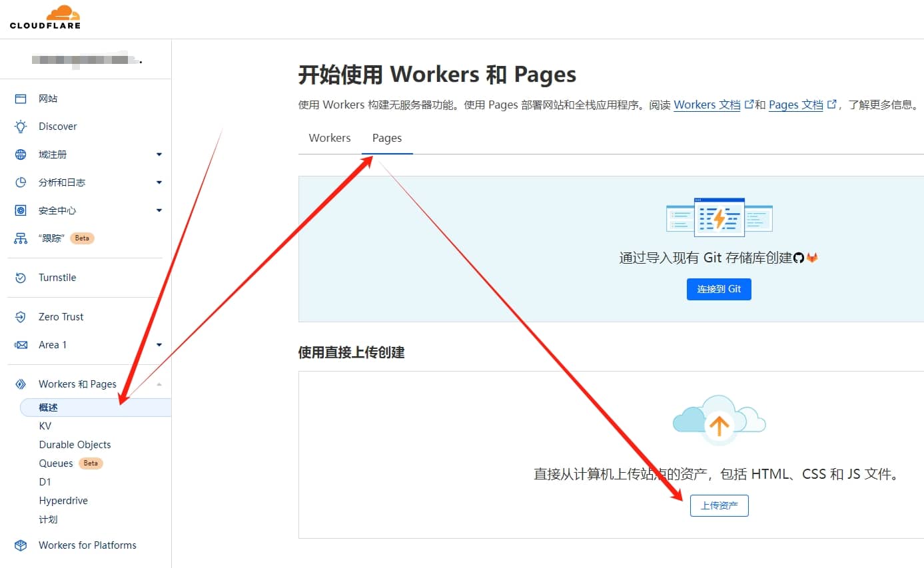The image size is (924, 568).
Task: Expand the Area 1 dropdown arrow
Action: [159, 345]
